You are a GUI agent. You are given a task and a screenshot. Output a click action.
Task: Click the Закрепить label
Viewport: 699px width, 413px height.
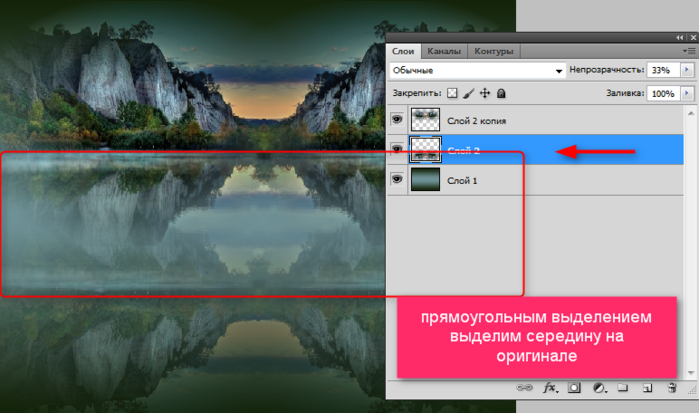coord(417,93)
